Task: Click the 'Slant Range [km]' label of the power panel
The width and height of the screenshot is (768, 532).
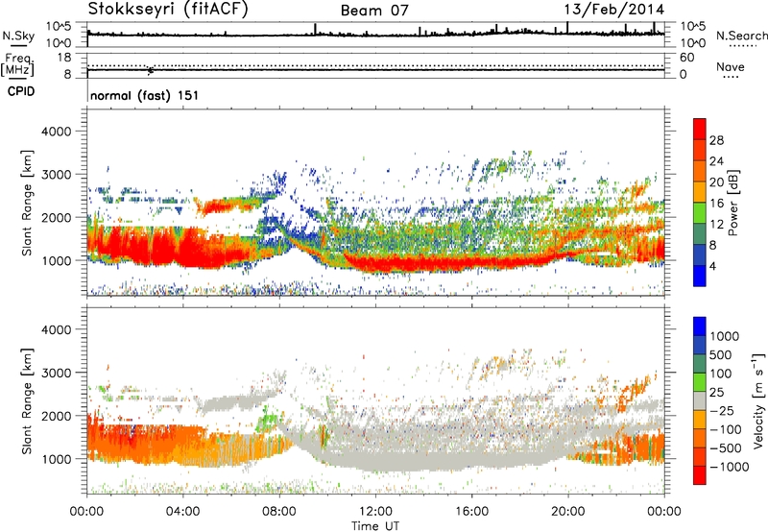Action: coord(27,203)
